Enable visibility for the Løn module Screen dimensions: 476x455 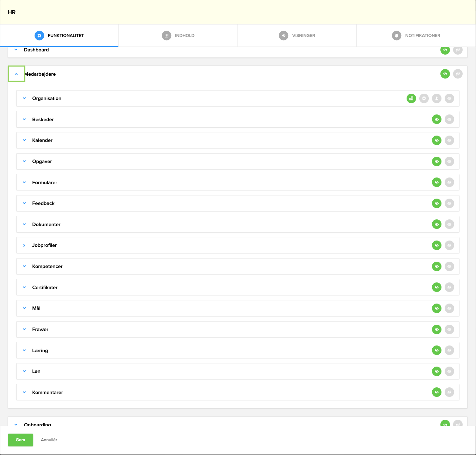click(437, 371)
